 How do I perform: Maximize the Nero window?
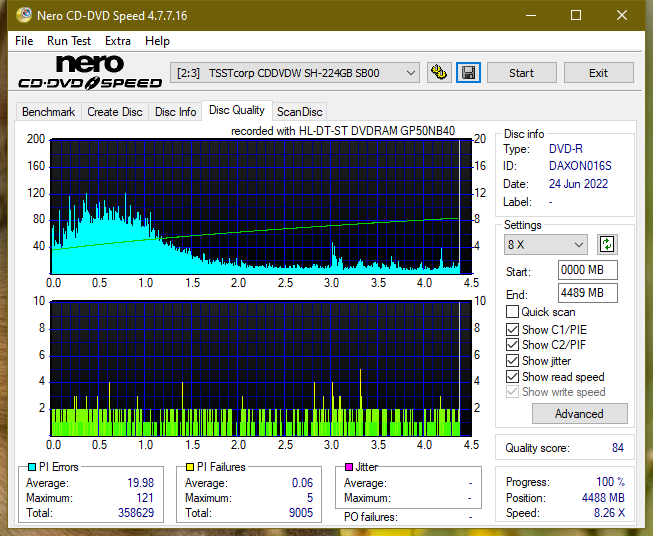click(576, 15)
